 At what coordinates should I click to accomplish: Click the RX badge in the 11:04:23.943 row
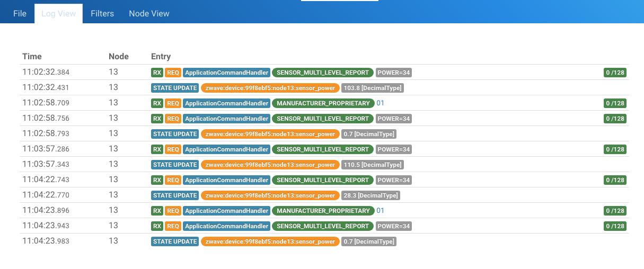157,226
